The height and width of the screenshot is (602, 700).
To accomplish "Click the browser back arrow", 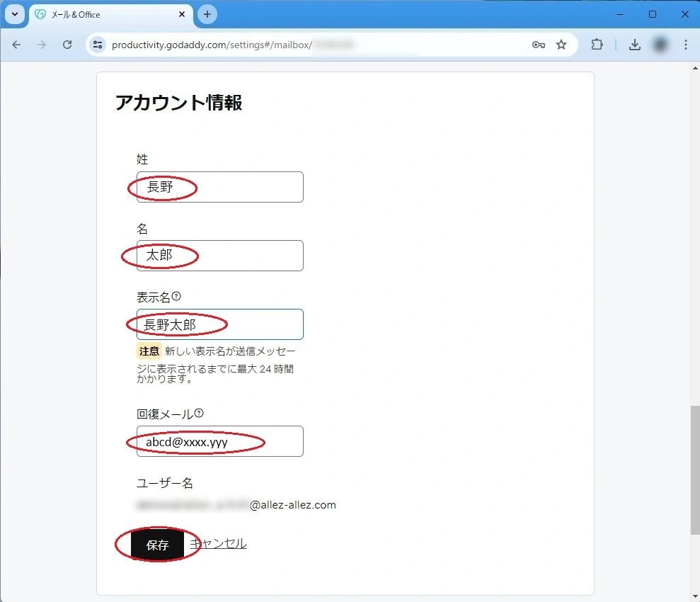I will click(17, 45).
